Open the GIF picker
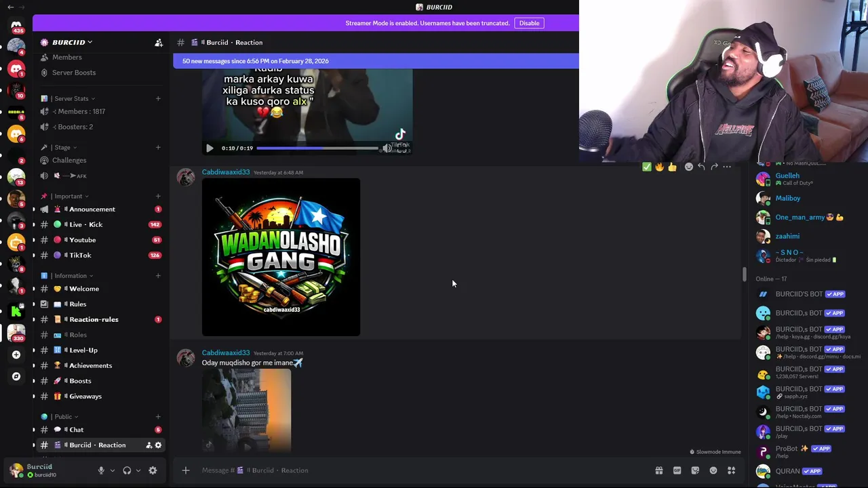 tap(677, 470)
